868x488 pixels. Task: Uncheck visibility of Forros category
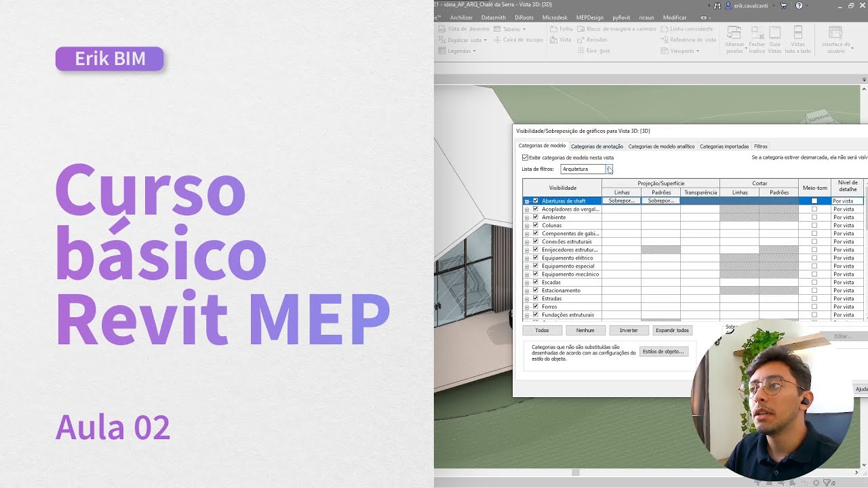536,306
